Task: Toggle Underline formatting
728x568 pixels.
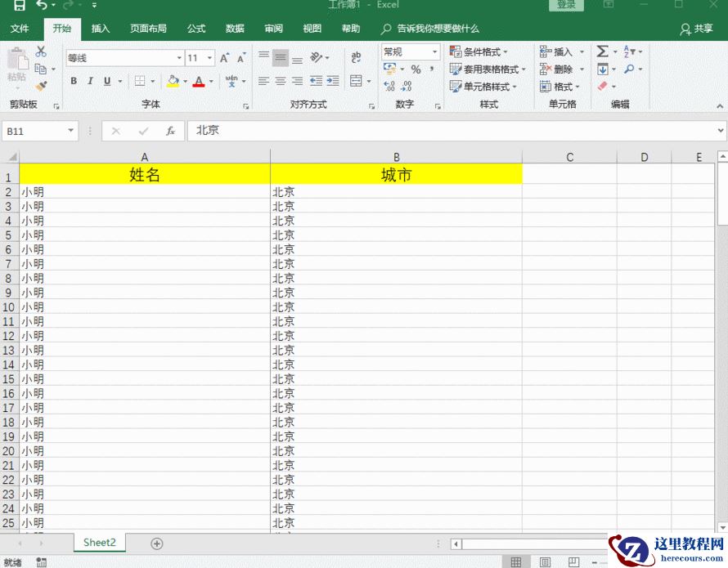Action: coord(107,81)
